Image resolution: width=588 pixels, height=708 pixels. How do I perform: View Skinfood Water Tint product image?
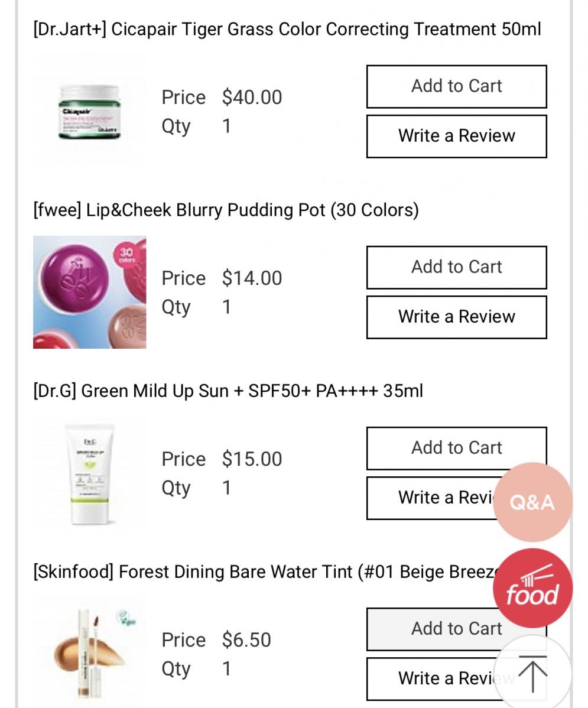pos(89,654)
